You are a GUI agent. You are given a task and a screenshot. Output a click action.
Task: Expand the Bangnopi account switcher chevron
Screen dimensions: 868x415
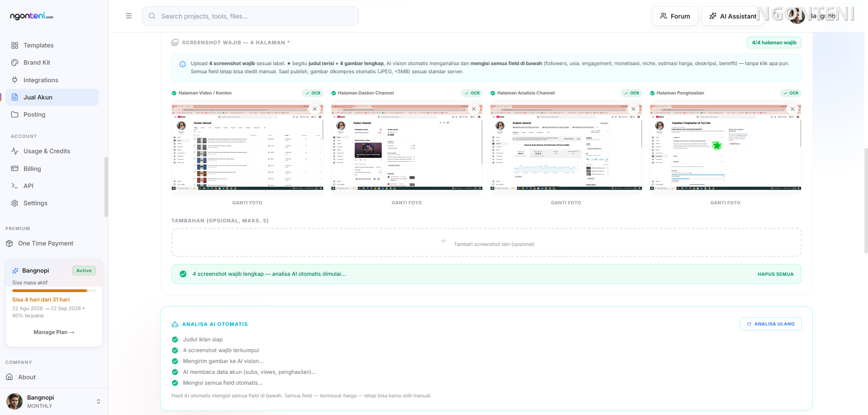click(99, 401)
